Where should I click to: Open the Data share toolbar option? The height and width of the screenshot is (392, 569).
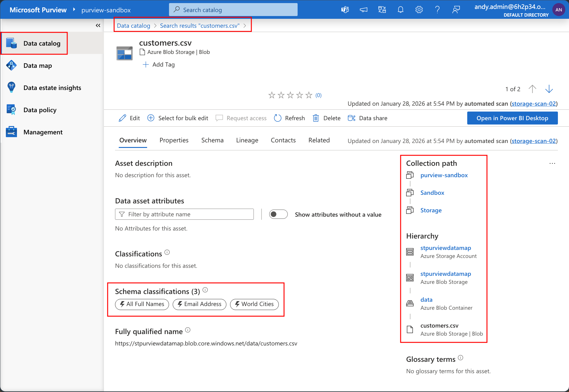pyautogui.click(x=367, y=118)
